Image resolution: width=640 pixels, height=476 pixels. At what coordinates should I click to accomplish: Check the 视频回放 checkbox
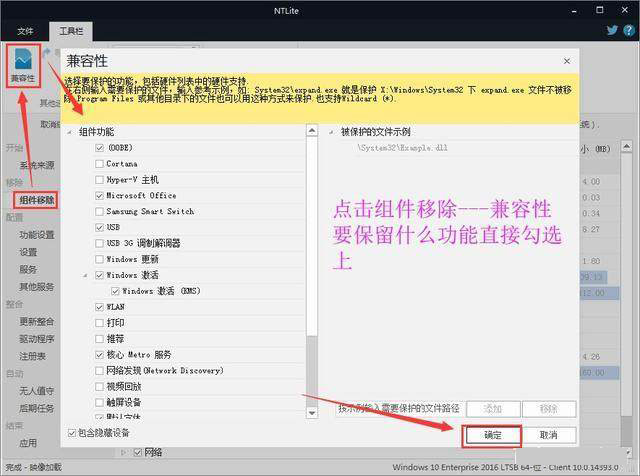point(99,387)
